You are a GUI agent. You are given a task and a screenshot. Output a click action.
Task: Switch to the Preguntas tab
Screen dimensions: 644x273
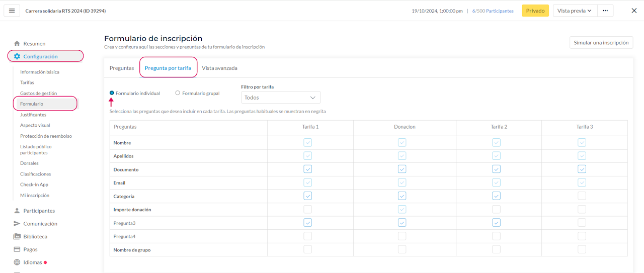(122, 68)
